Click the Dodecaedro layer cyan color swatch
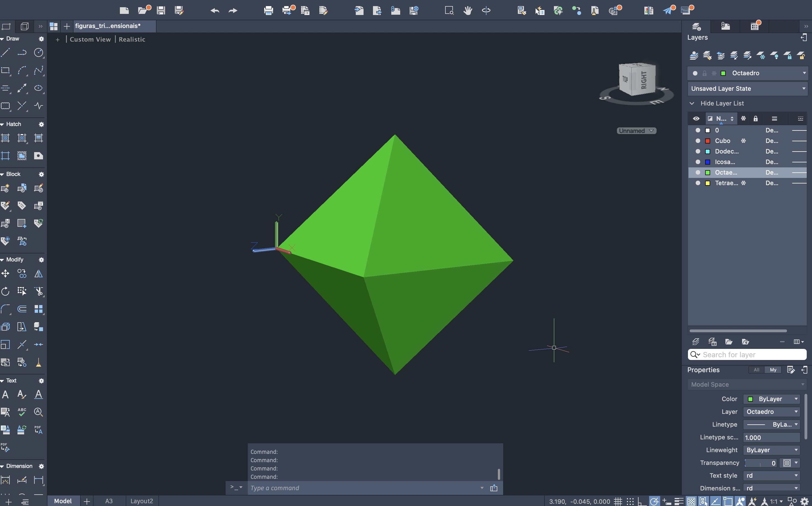The width and height of the screenshot is (812, 506). [708, 152]
